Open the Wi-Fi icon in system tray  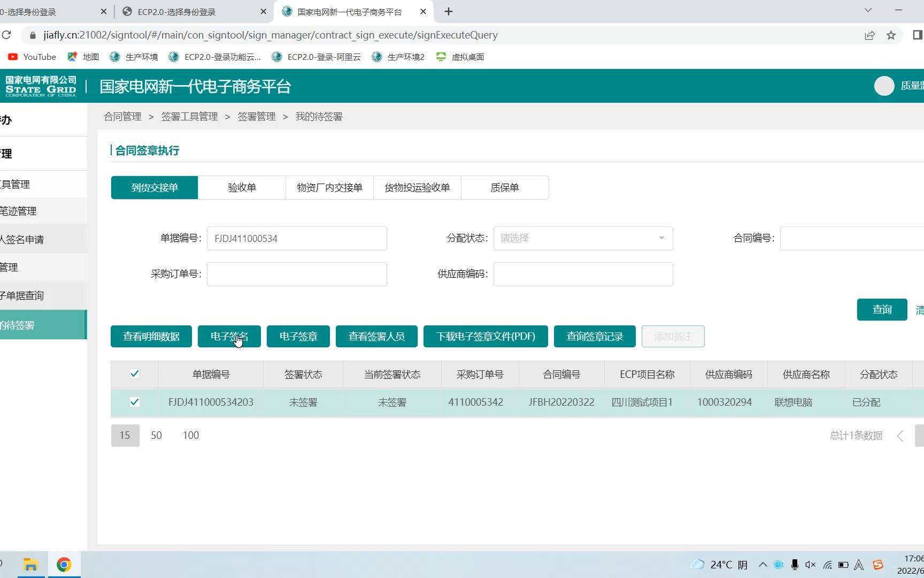pos(828,565)
